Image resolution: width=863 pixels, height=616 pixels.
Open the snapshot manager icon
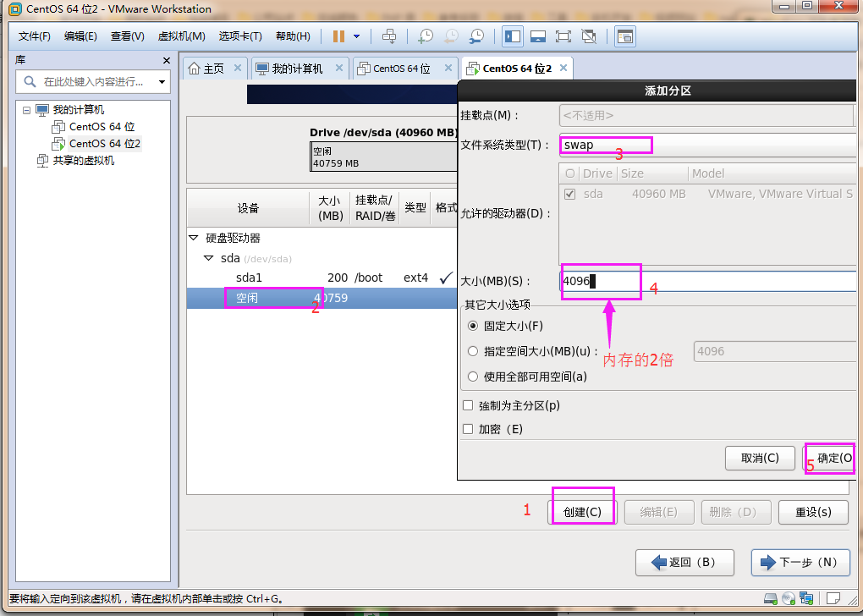pyautogui.click(x=476, y=36)
